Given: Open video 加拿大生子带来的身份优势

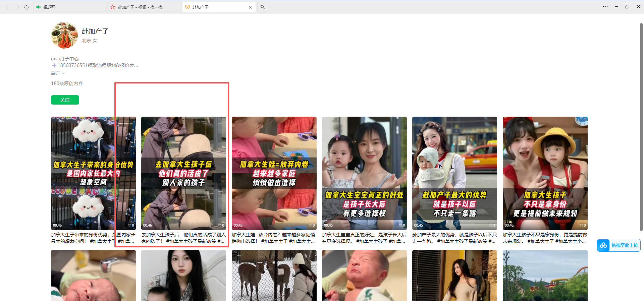Looking at the screenshot, I should point(93,173).
